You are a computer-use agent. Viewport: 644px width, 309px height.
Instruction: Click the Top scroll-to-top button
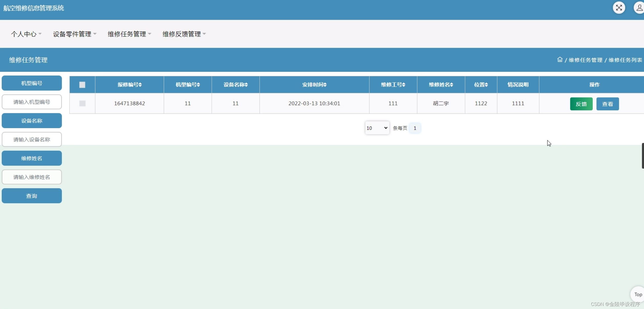click(638, 294)
